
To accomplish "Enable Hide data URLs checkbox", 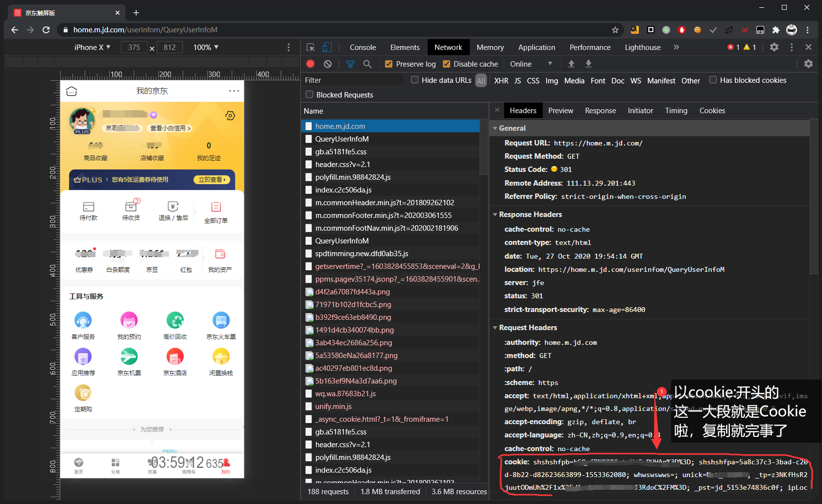I will coord(414,80).
